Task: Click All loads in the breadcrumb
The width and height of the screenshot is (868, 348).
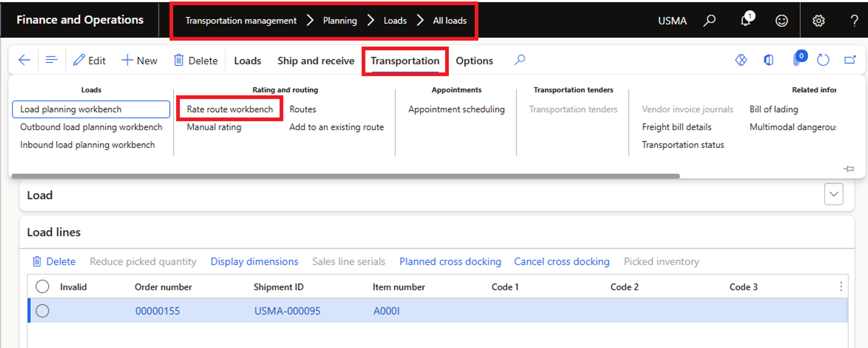Action: coord(449,21)
